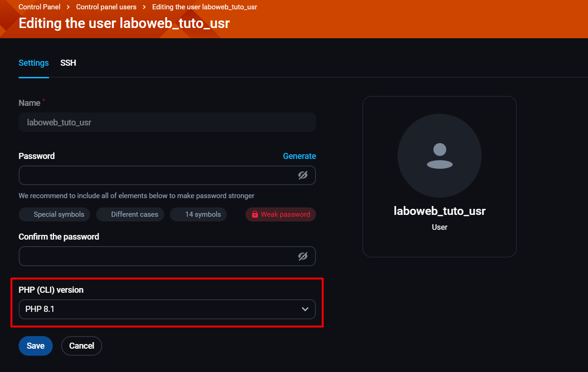Save the user settings

[x=35, y=346]
